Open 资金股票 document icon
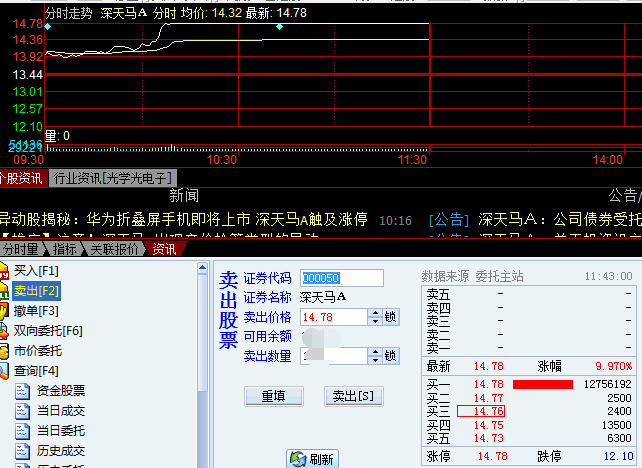 pos(23,391)
